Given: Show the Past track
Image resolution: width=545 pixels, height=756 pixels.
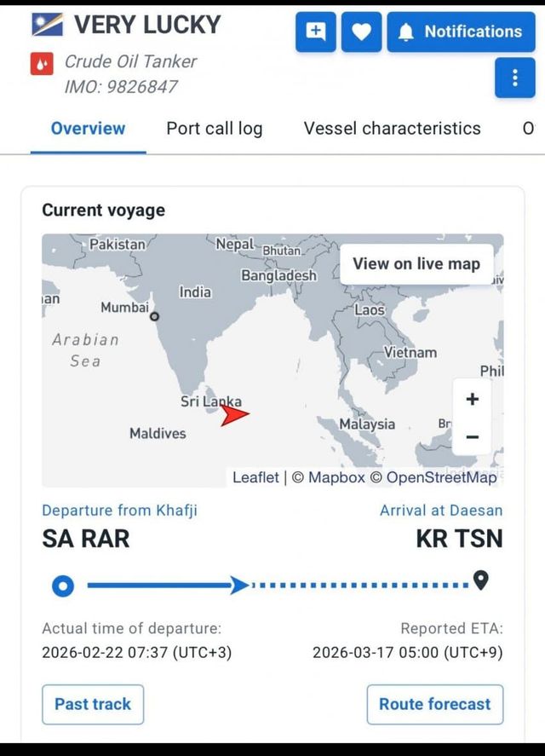Looking at the screenshot, I should pos(93,704).
